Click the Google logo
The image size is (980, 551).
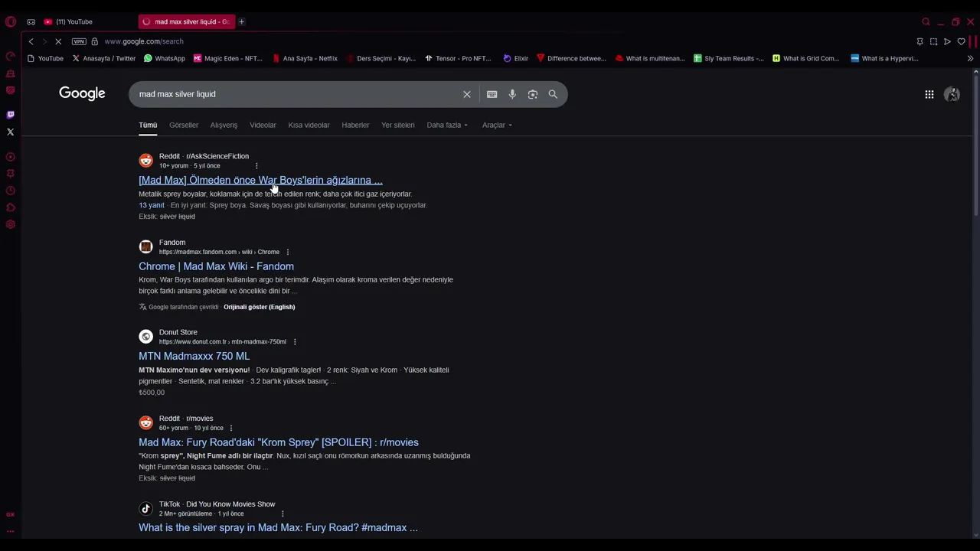[x=82, y=93]
